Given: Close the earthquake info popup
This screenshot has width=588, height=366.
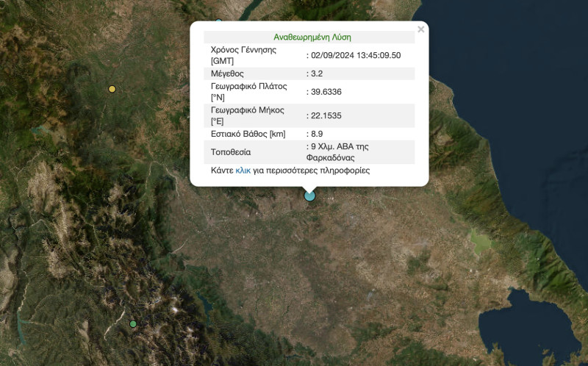Looking at the screenshot, I should coord(420,30).
